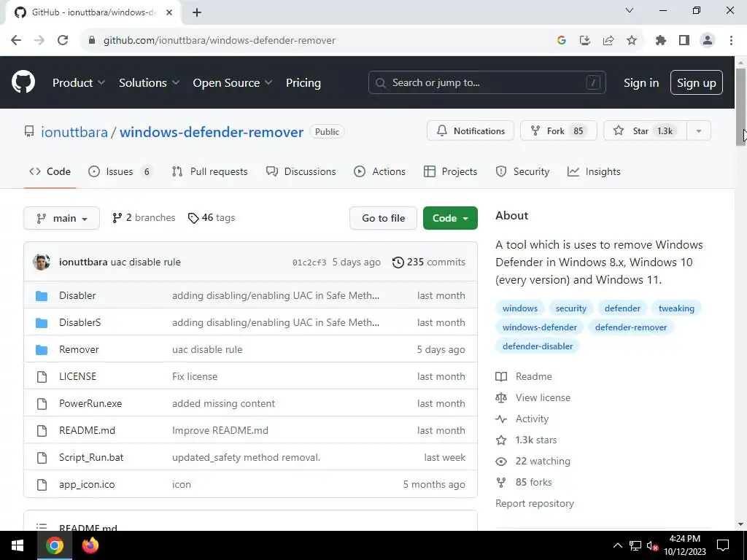The height and width of the screenshot is (560, 747).
Task: Click the Google icon in the address bar
Action: 562,41
